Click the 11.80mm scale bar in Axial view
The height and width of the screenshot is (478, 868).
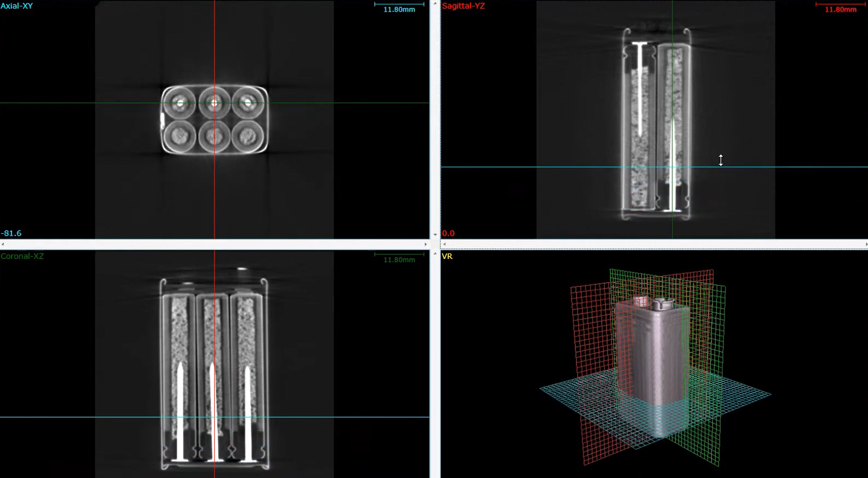399,7
